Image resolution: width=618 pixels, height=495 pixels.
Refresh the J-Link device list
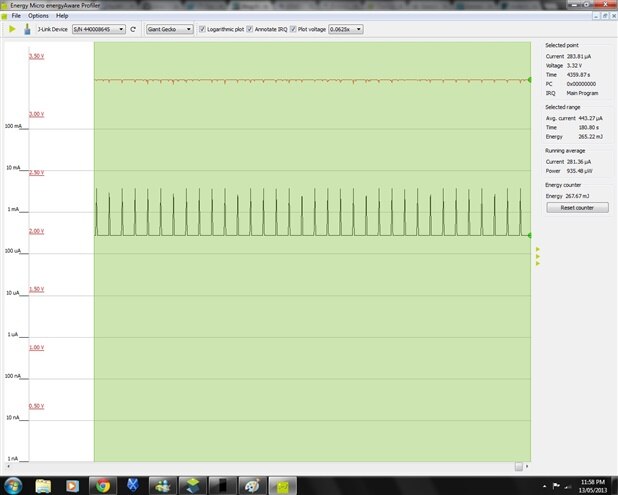(x=134, y=30)
